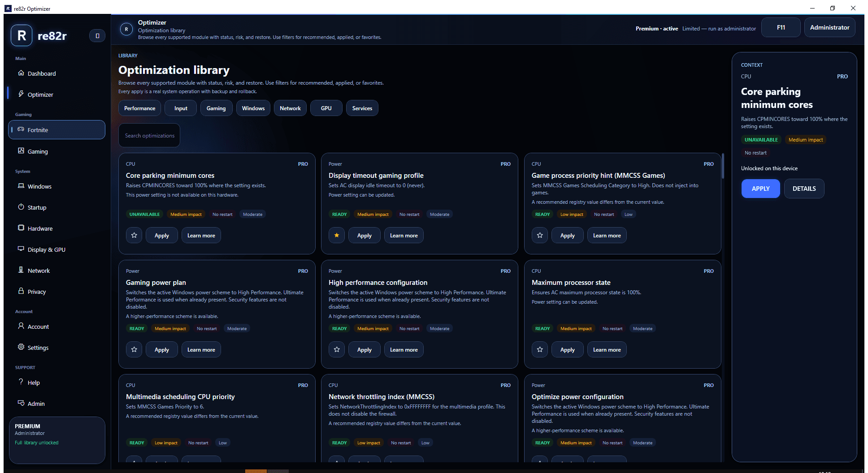Click the 'Limited — run as administrator' text
The height and width of the screenshot is (473, 868).
[x=719, y=29]
